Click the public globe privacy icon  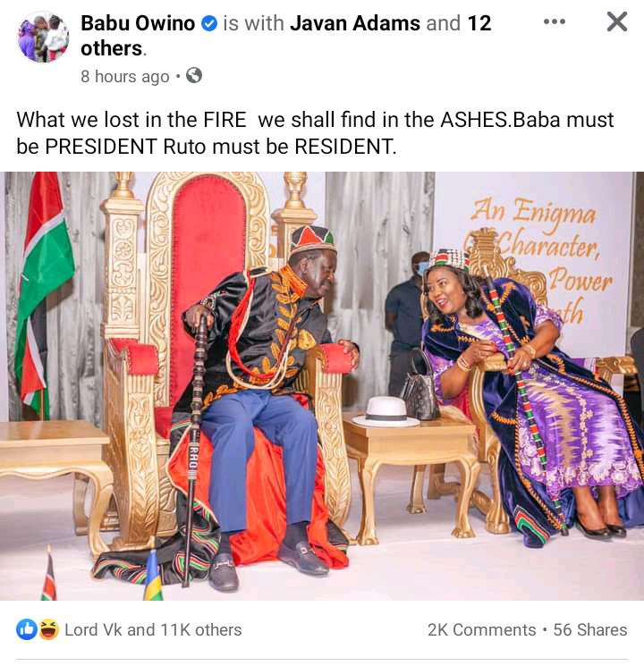coord(194,76)
